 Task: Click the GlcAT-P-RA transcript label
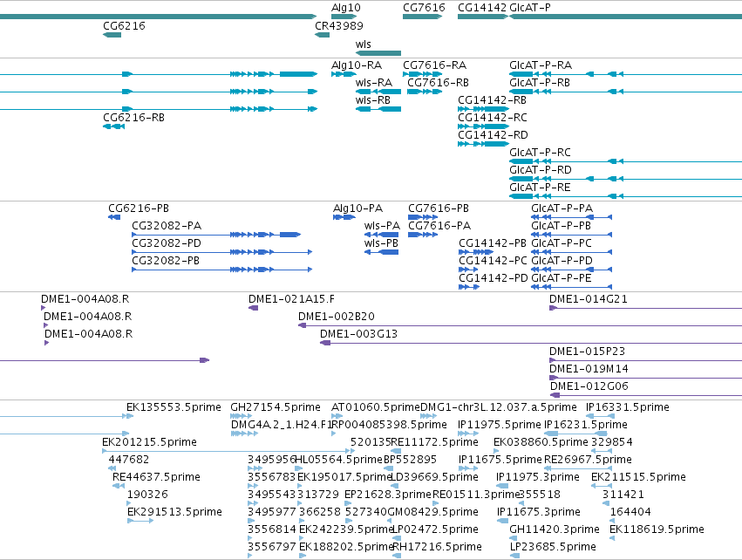click(541, 65)
